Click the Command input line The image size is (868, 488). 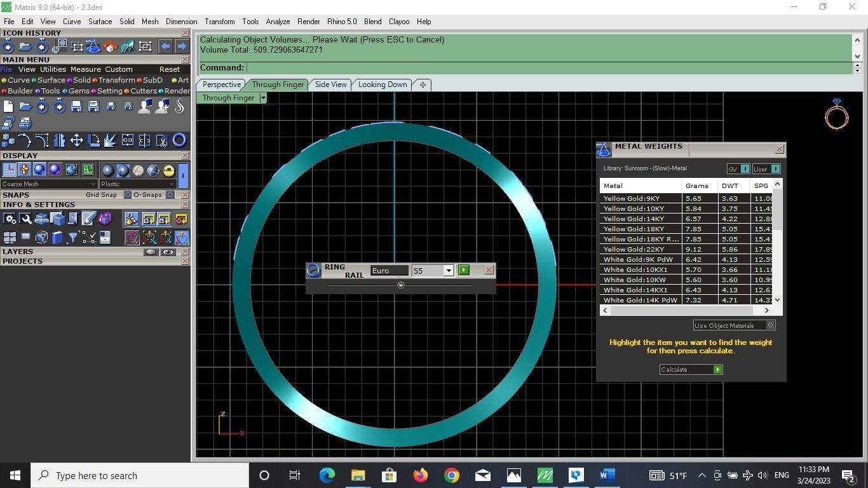549,68
